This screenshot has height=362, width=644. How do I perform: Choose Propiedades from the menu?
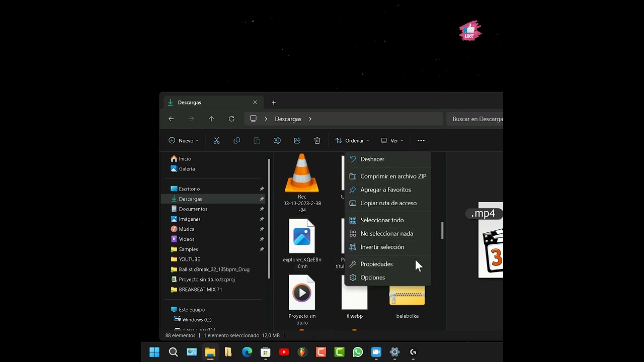(387, 264)
